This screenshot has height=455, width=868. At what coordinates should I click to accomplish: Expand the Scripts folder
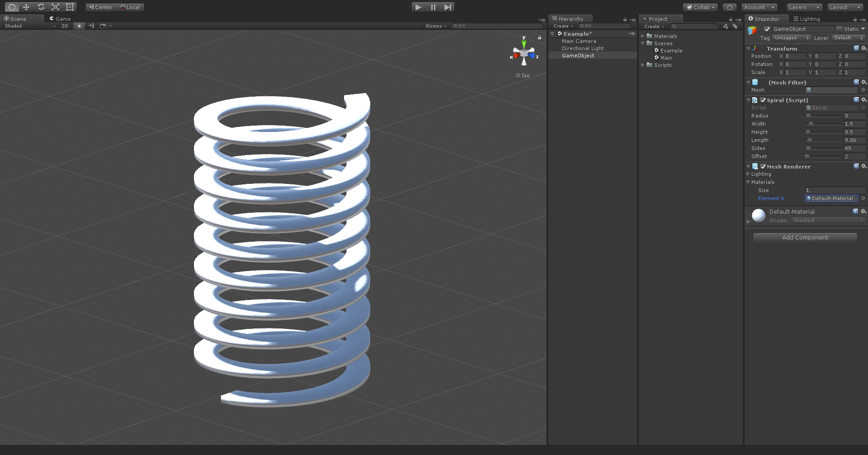643,65
